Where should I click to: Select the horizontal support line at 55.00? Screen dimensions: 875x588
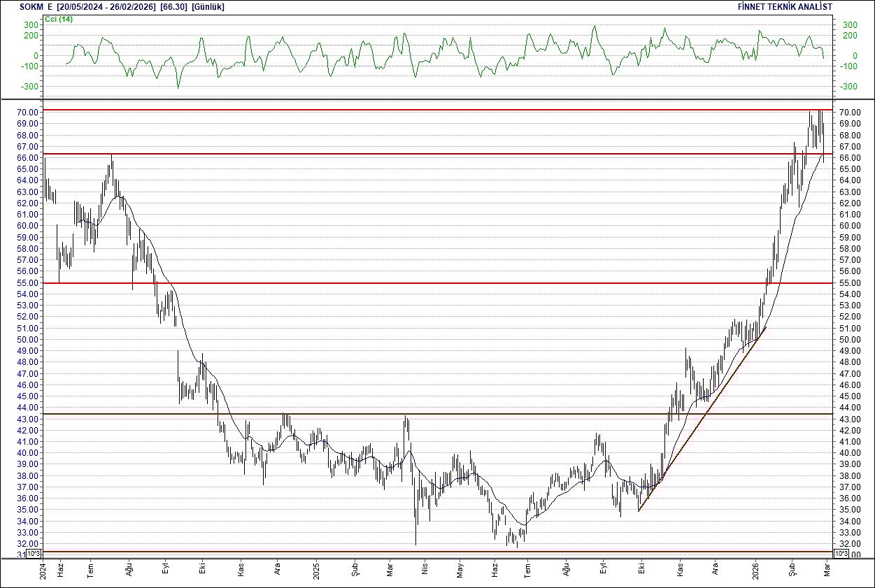coord(420,282)
